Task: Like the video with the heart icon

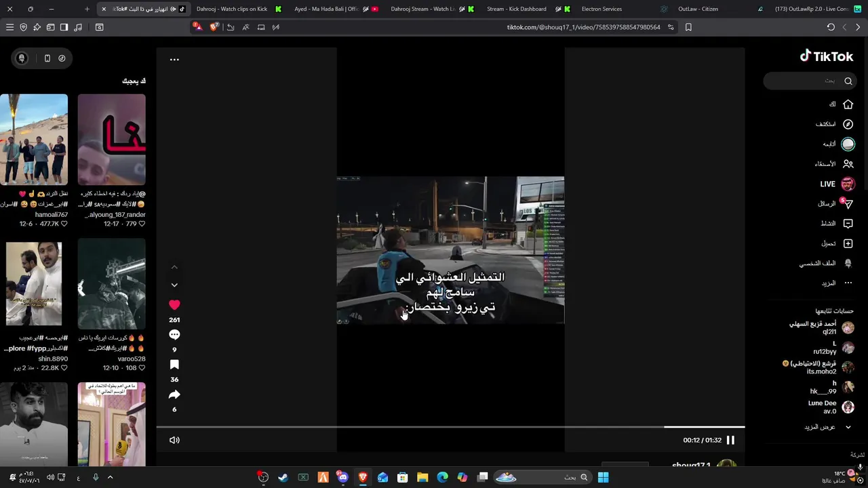Action: (174, 305)
